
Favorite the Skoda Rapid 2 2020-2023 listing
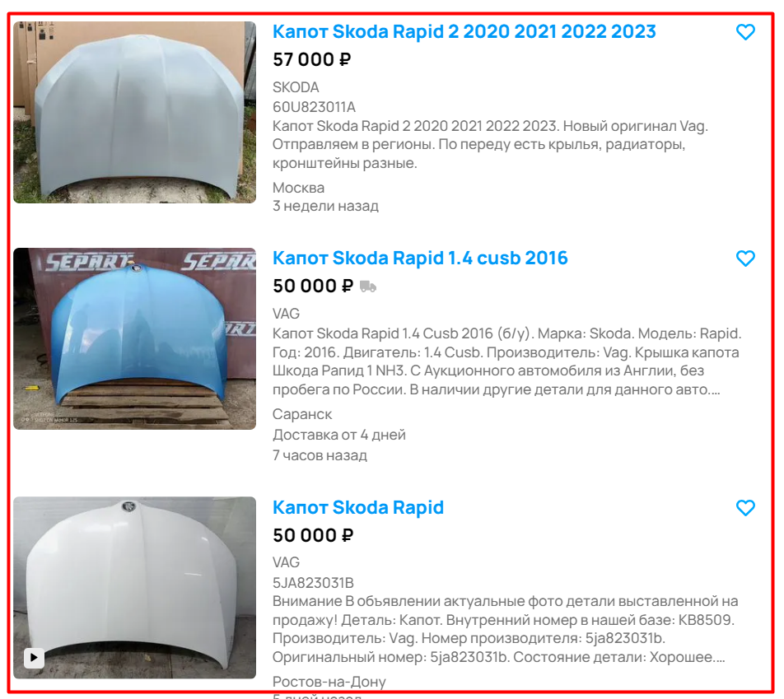(x=745, y=32)
